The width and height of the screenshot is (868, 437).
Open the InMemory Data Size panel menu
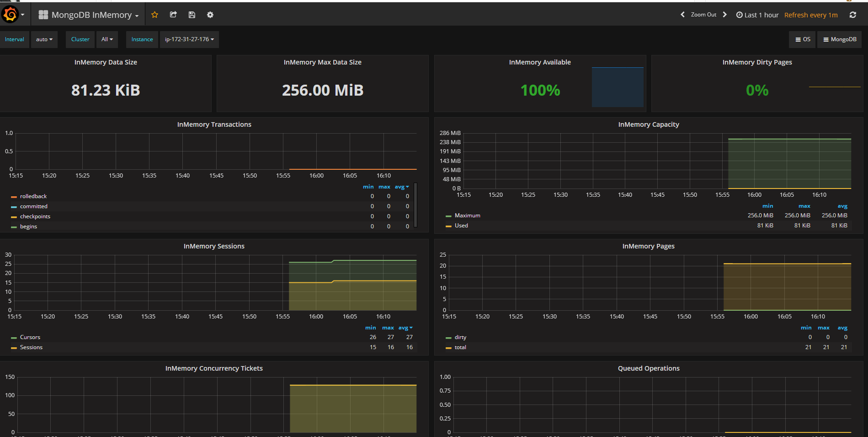(x=106, y=62)
